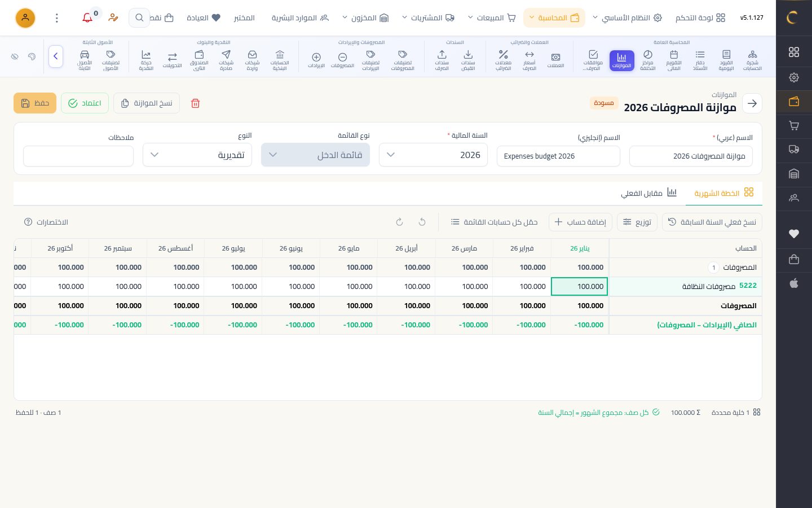Open the النوع تقديرية dropdown
Image resolution: width=812 pixels, height=508 pixels.
click(x=197, y=155)
